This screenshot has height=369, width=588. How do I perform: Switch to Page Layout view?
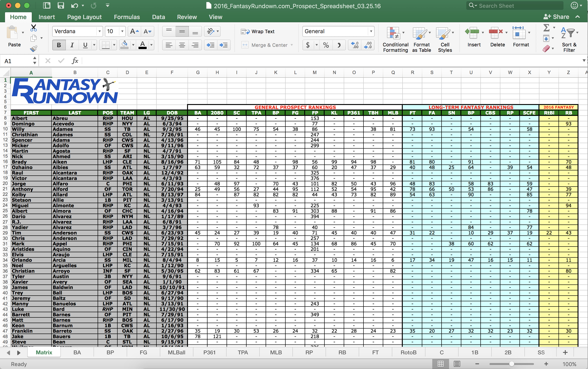(x=457, y=364)
